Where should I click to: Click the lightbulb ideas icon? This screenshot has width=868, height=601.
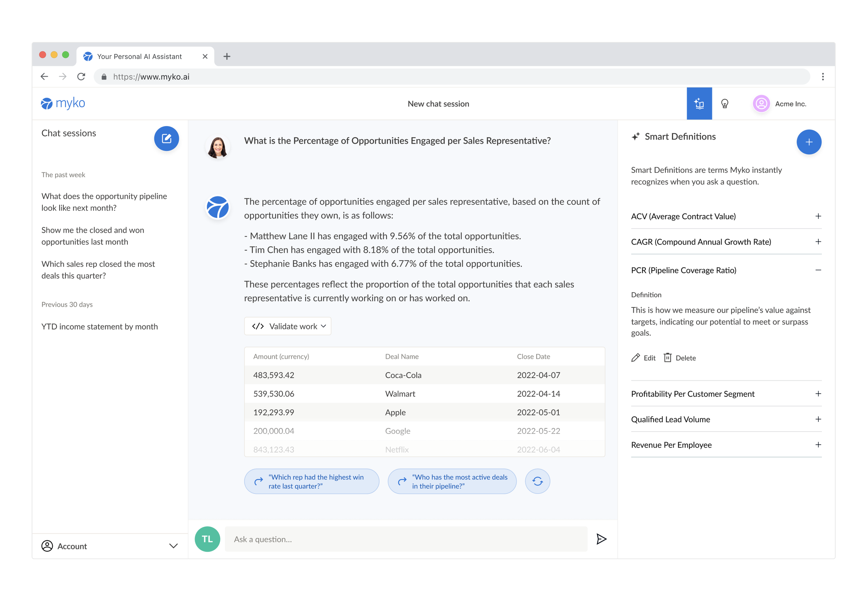coord(724,104)
